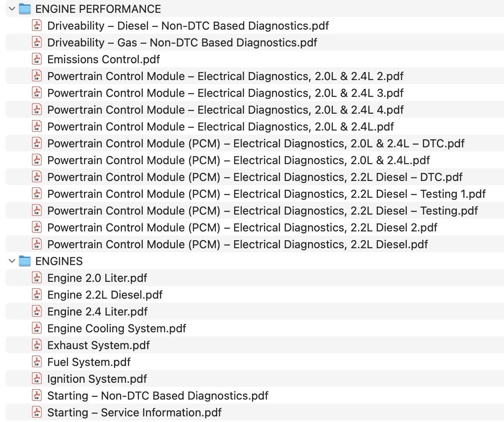504x422 pixels.
Task: Select the ENGINES folder icon
Action: pos(25,261)
